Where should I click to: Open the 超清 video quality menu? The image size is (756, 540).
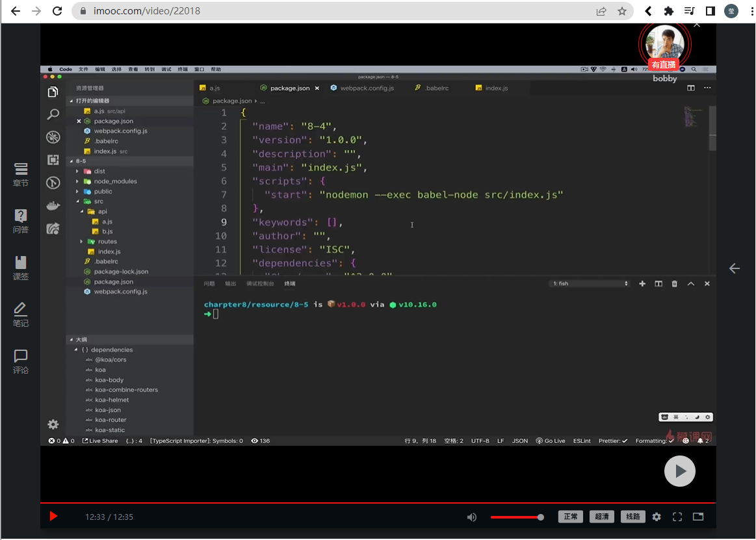coord(602,517)
